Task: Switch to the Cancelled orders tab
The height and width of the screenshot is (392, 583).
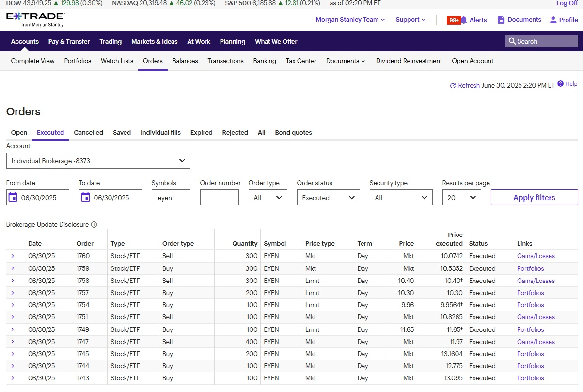Action: click(x=88, y=132)
